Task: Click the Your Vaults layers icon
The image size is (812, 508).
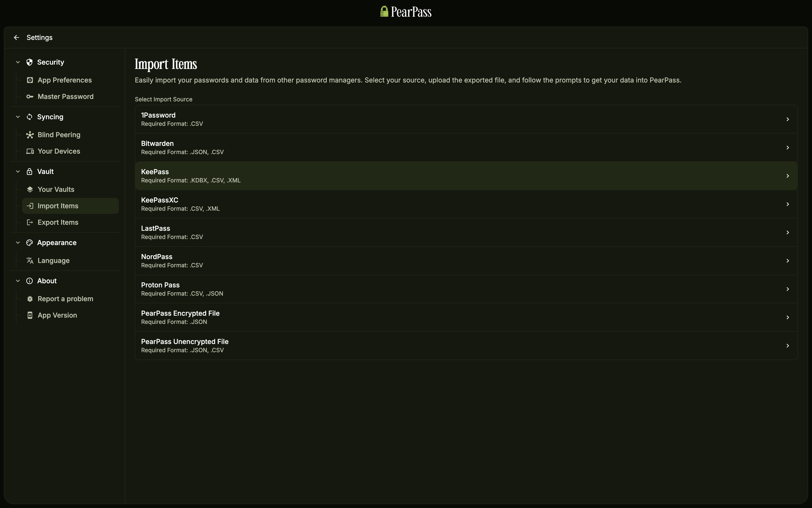Action: click(30, 189)
